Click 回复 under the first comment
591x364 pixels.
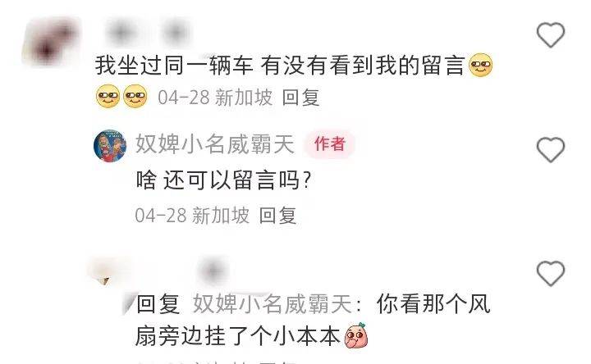300,98
